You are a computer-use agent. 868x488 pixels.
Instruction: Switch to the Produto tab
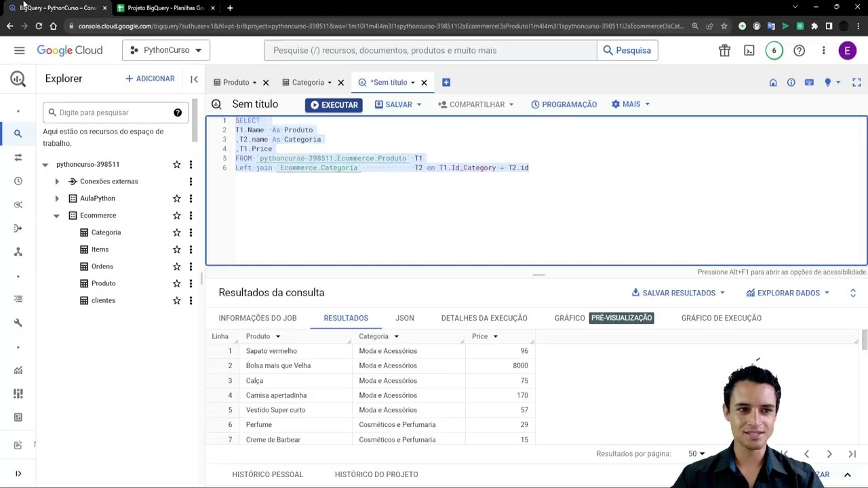[236, 83]
